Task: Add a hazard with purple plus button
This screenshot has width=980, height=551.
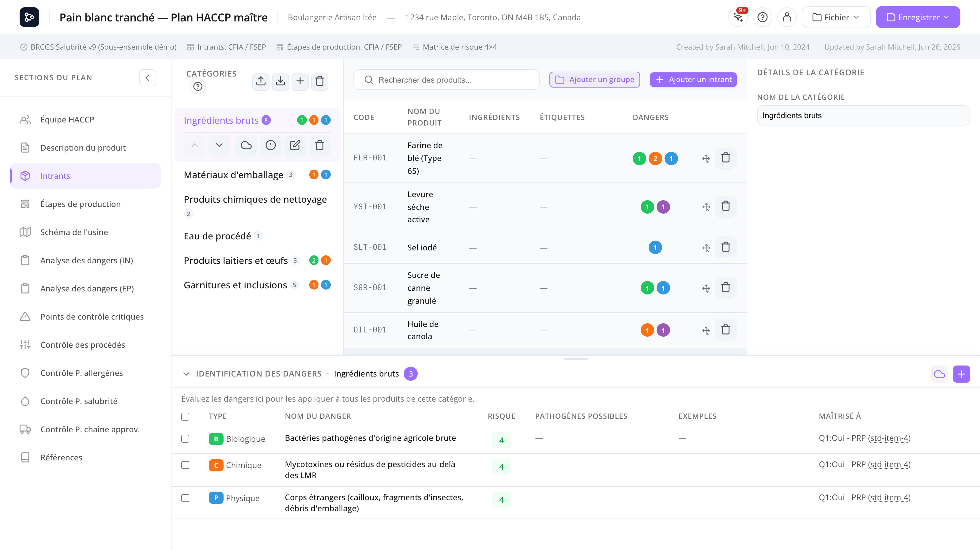Action: [961, 374]
